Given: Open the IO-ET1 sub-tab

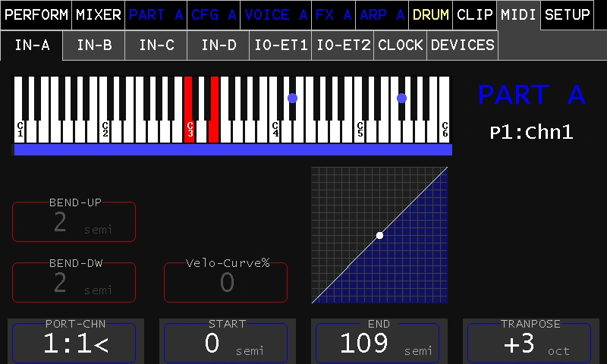Looking at the screenshot, I should coord(281,45).
